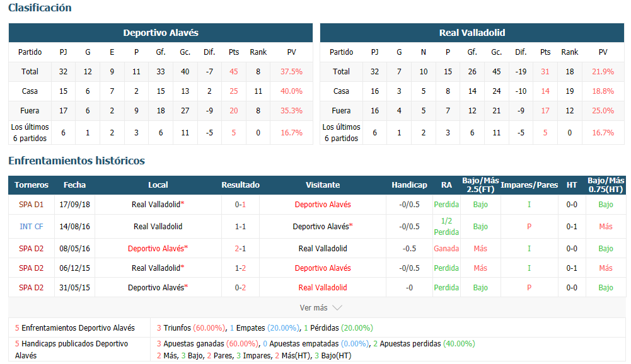
Task: Click Real Valladolid in 17/09/18 row
Action: coord(158,204)
